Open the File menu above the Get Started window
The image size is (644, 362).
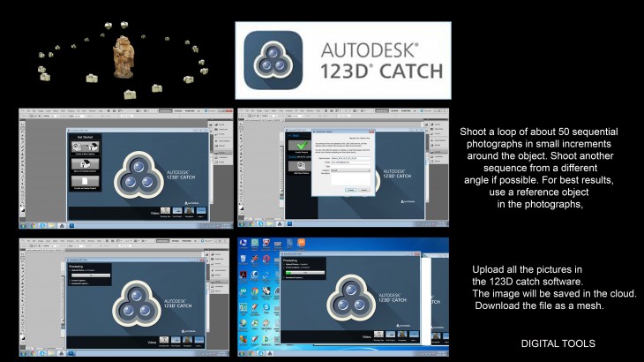click(x=29, y=111)
